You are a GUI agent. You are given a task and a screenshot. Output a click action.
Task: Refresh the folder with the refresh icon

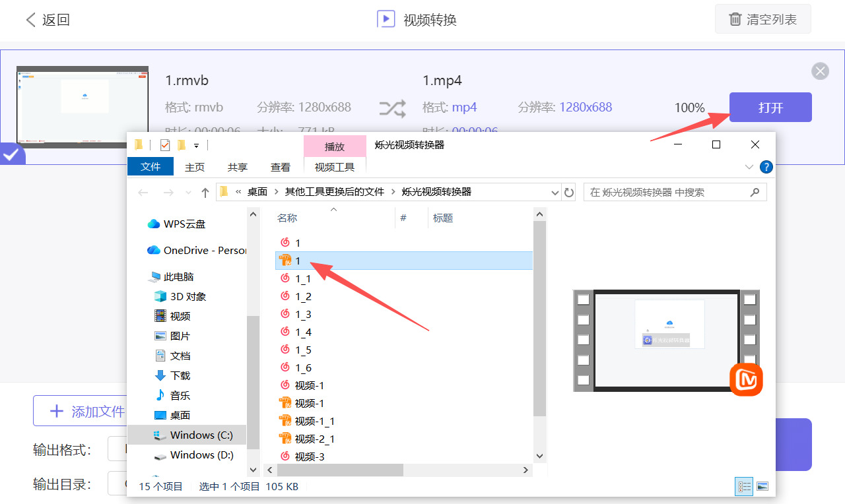568,193
